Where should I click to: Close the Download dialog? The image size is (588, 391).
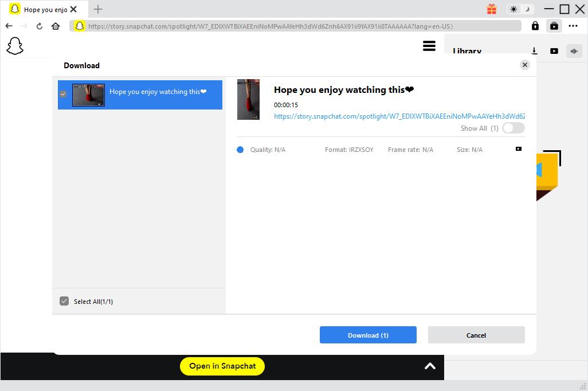tap(524, 65)
